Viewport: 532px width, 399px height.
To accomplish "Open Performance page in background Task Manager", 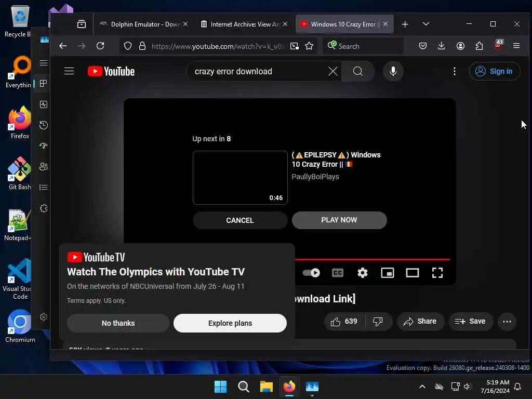I will (44, 104).
